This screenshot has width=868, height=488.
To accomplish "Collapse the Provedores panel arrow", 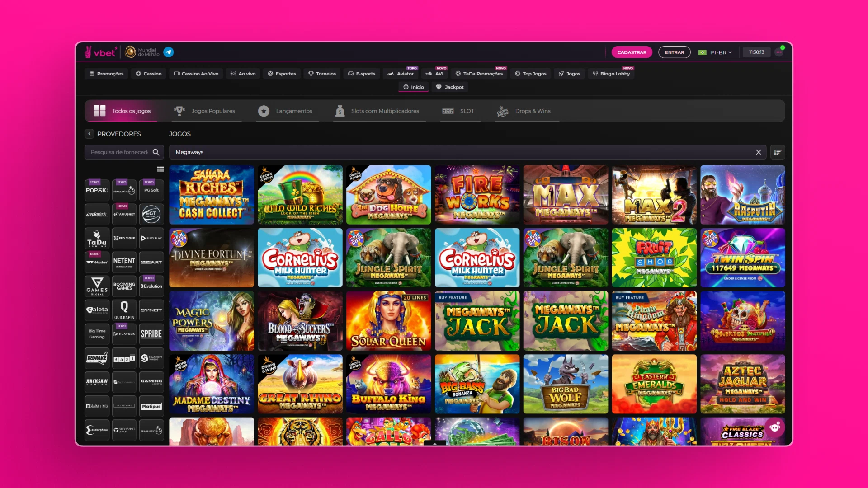I will coord(90,134).
